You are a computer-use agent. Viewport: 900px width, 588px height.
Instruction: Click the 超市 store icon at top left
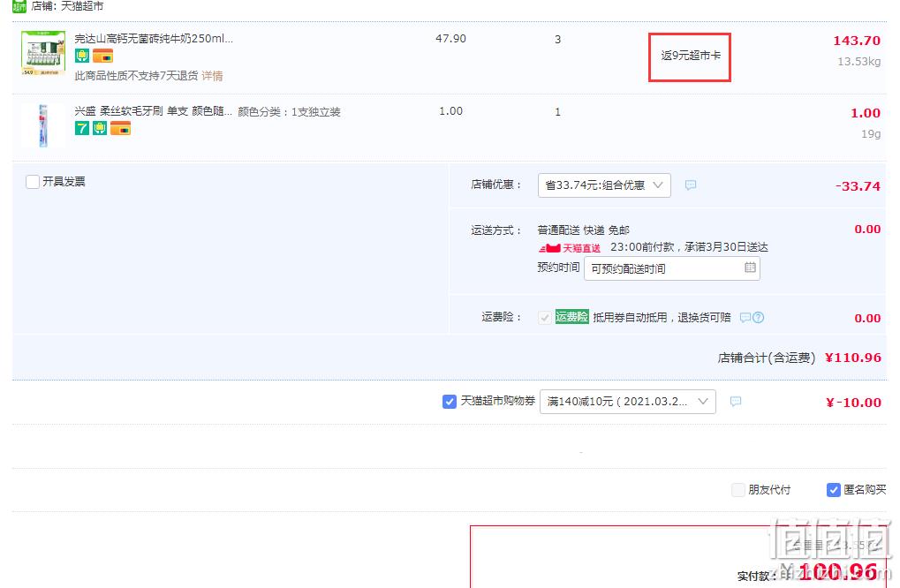point(19,6)
